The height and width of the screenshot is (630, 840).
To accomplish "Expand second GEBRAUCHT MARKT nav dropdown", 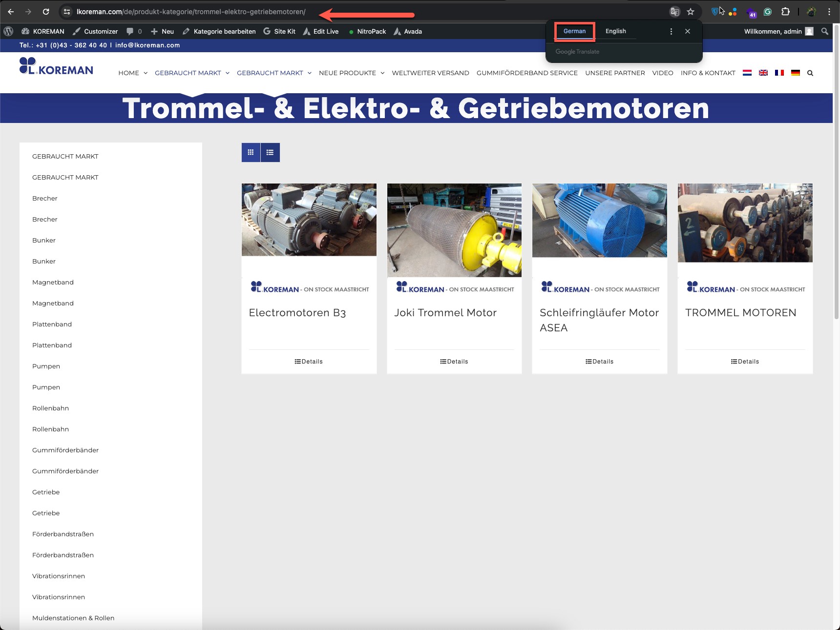I will pyautogui.click(x=310, y=73).
